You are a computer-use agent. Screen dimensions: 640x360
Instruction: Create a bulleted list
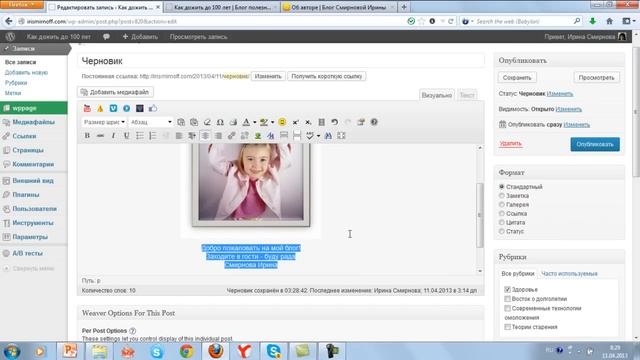point(140,136)
